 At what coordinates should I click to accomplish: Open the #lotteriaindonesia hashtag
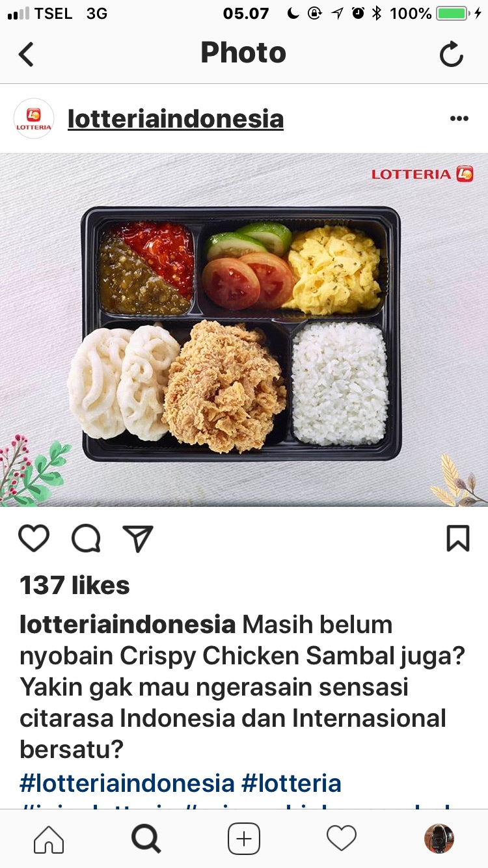[127, 783]
